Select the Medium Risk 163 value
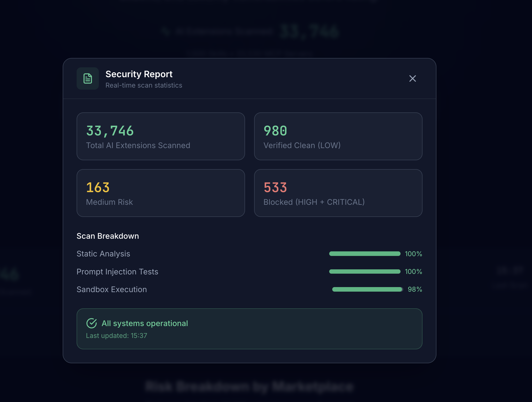 (x=98, y=187)
